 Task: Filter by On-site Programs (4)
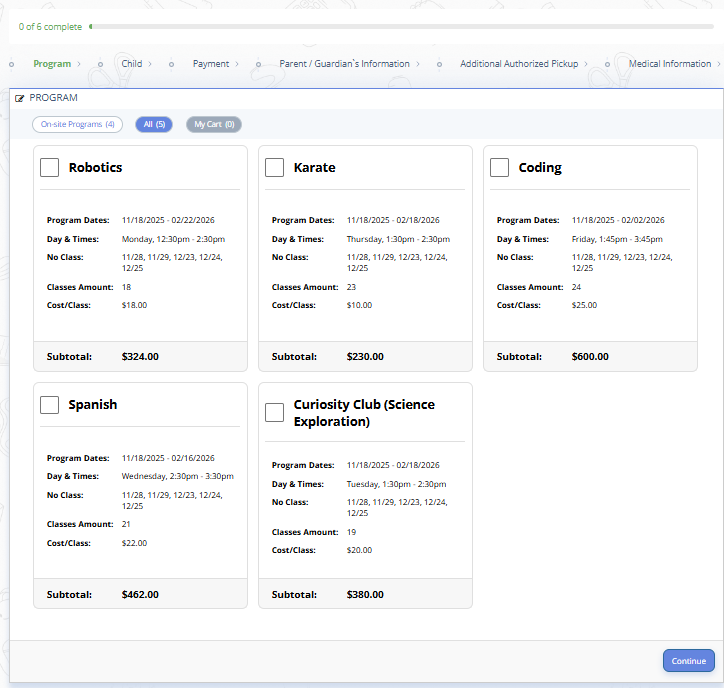(x=78, y=125)
